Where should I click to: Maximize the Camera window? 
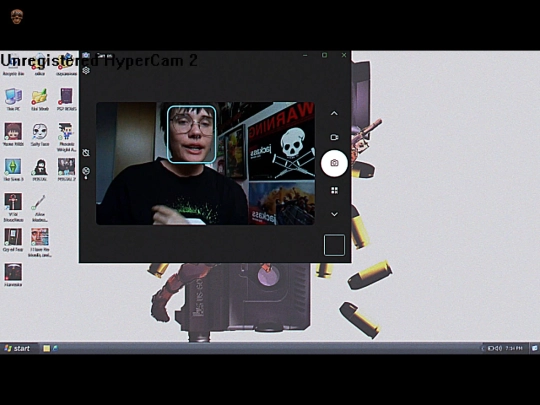[324, 55]
